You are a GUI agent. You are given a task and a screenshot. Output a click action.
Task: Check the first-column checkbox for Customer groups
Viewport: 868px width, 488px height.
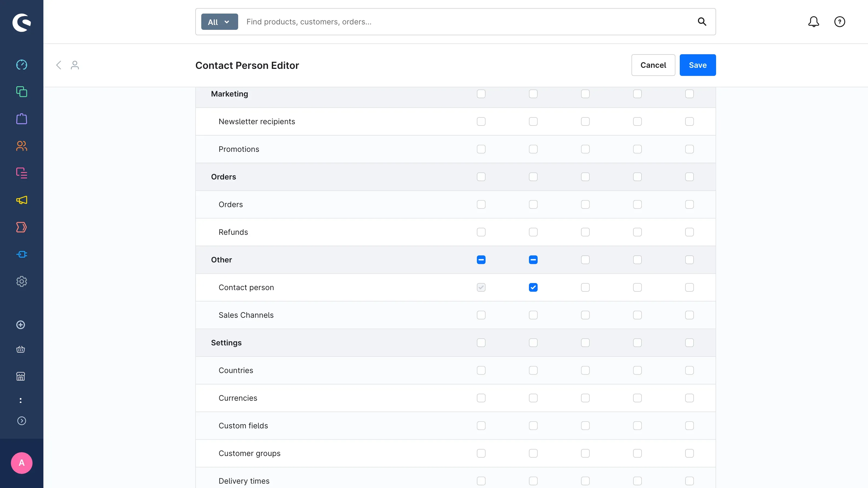click(x=481, y=453)
